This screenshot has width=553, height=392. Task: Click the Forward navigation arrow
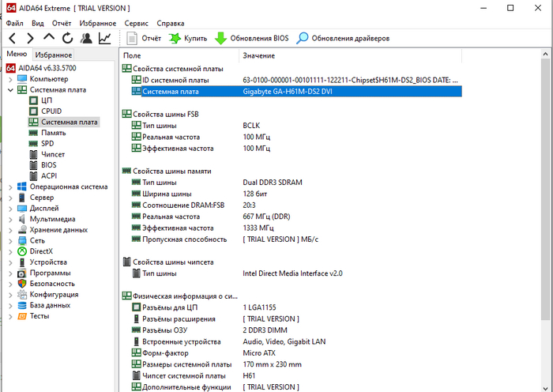30,38
